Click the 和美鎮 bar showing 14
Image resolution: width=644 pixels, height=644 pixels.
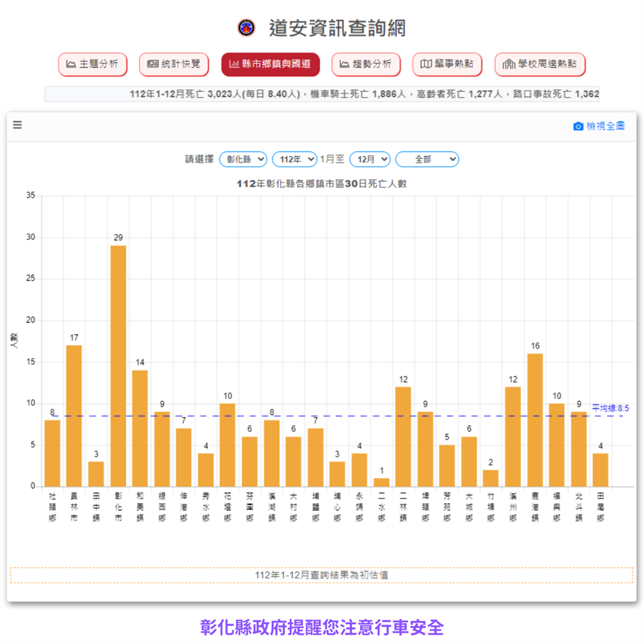[x=140, y=428]
